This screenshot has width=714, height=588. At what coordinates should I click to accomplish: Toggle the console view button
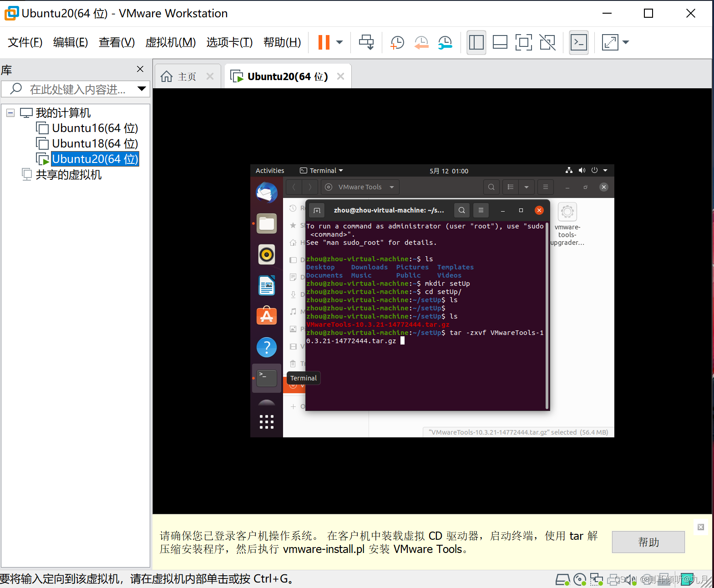579,42
